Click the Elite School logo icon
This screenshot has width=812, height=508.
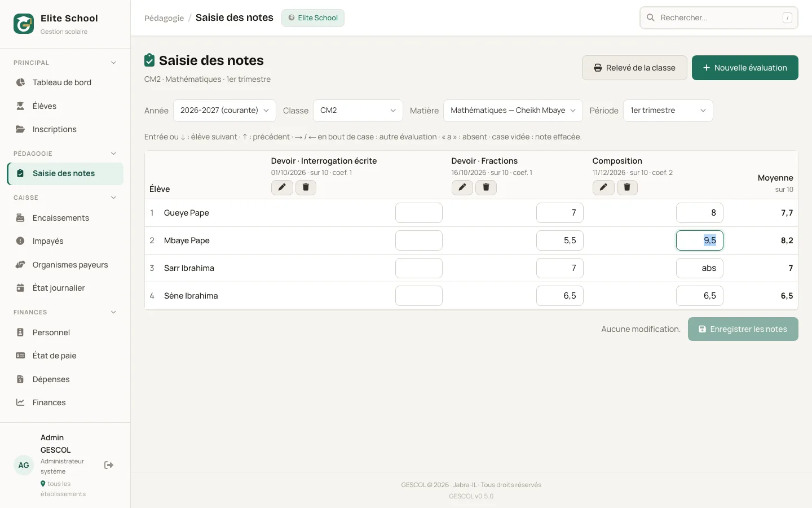tap(24, 24)
